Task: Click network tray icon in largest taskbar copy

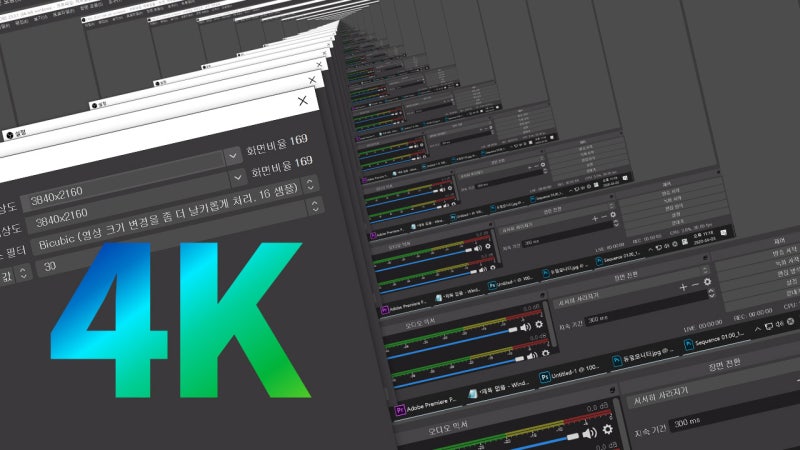Action: (768, 327)
